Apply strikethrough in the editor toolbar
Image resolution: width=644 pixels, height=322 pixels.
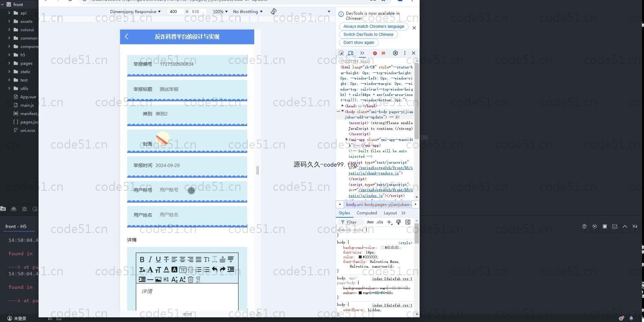166,259
